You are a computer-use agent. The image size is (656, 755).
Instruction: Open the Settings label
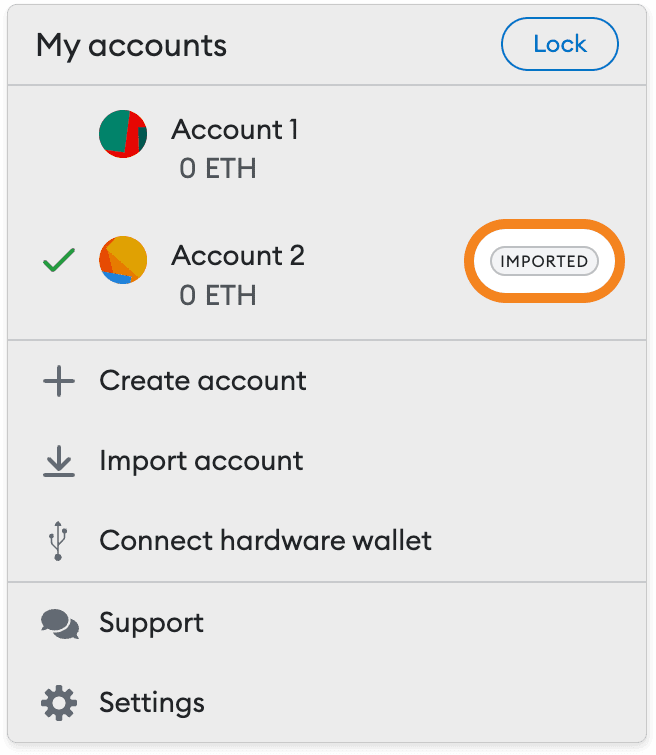point(152,703)
